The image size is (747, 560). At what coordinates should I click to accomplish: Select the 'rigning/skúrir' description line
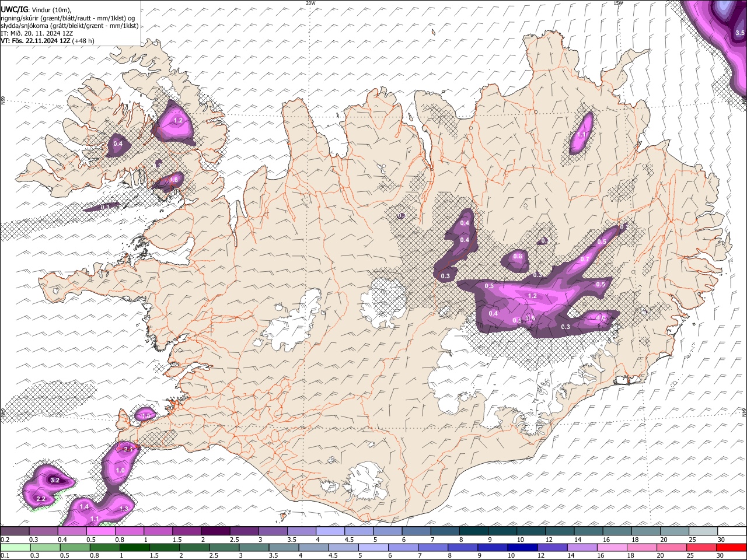click(69, 18)
